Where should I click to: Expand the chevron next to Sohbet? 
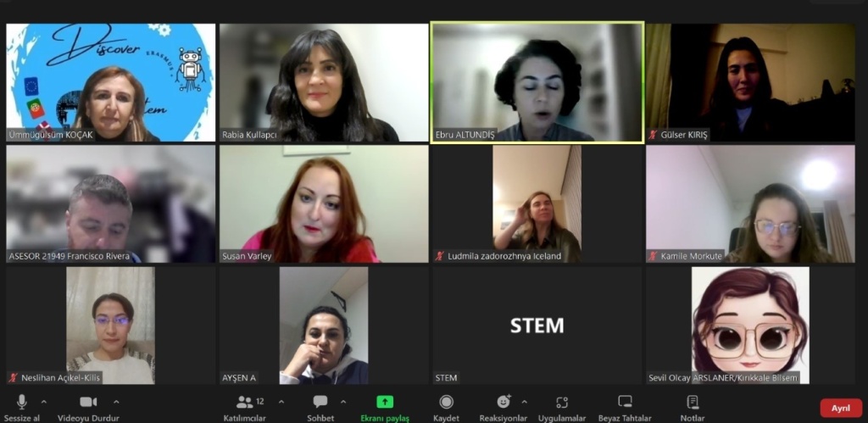343,402
